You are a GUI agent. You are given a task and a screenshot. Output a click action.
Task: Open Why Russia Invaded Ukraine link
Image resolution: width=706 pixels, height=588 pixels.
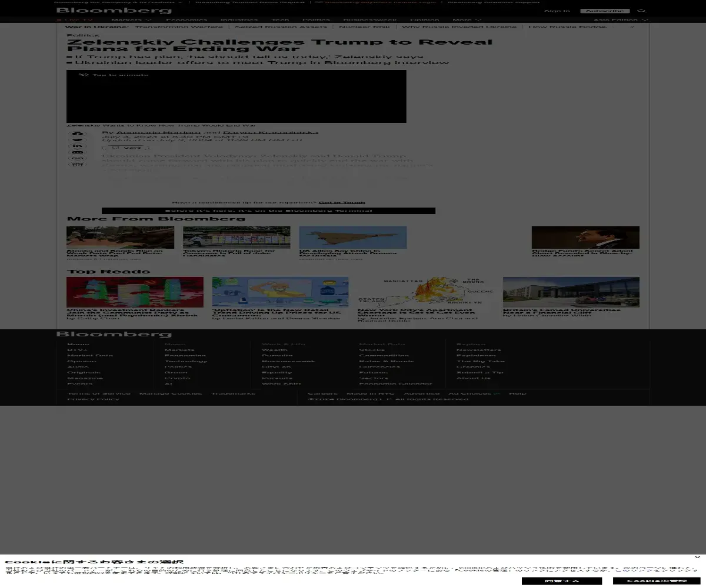pyautogui.click(x=459, y=27)
